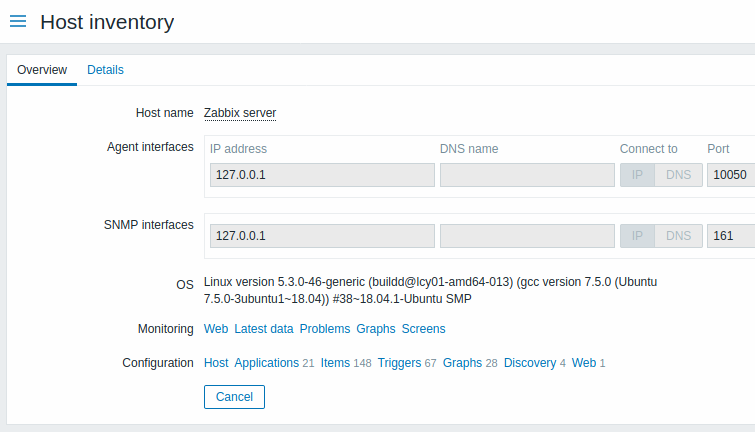
Task: Switch to the Details tab
Action: 105,70
